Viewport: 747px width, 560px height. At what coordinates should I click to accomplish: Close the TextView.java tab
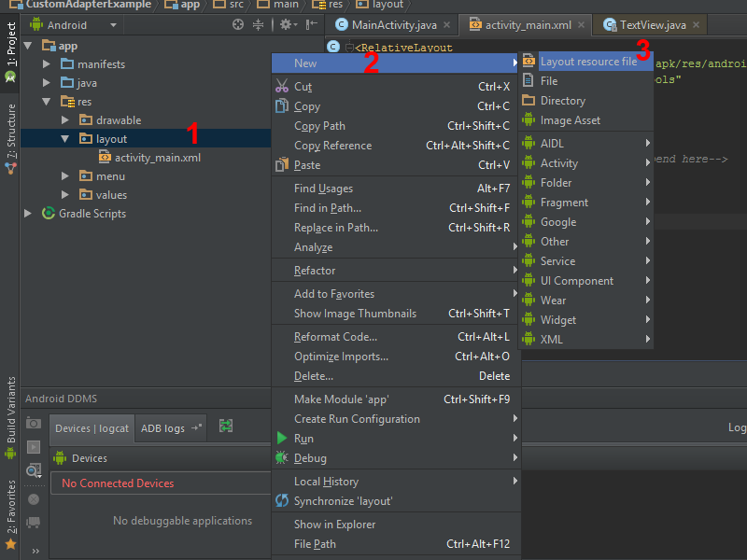(696, 25)
